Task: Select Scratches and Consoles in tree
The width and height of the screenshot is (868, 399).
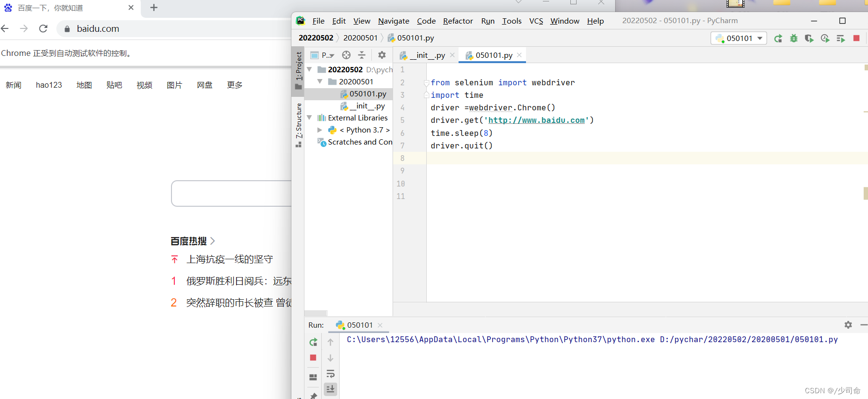Action: 360,142
